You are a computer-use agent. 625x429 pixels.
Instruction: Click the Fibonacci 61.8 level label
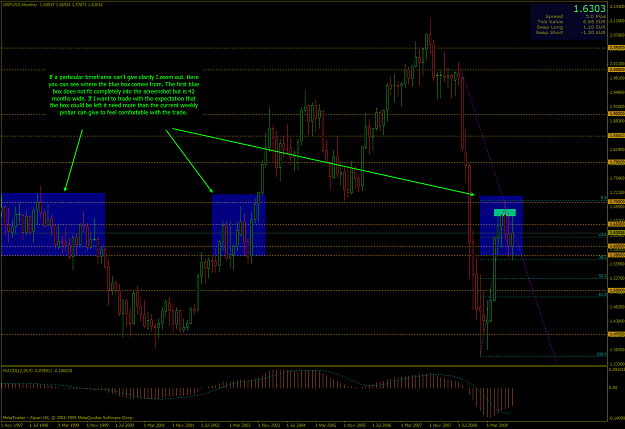point(602,295)
